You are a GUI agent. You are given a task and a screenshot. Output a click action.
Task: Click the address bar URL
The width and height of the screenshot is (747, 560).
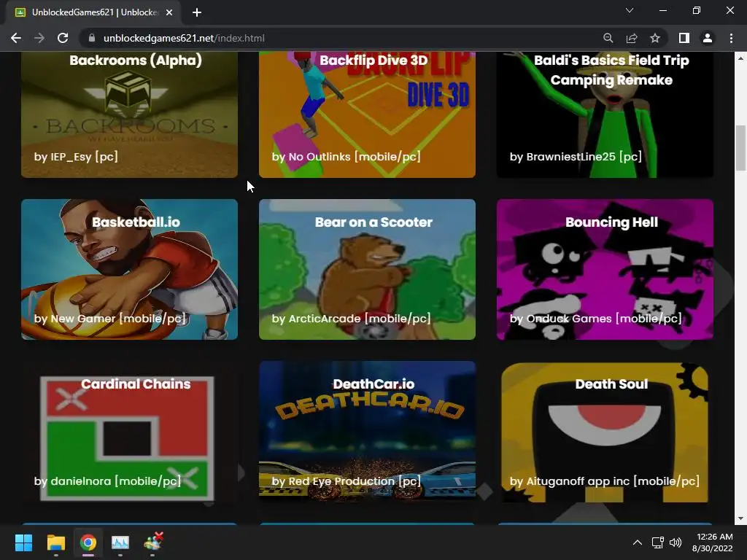pos(184,38)
